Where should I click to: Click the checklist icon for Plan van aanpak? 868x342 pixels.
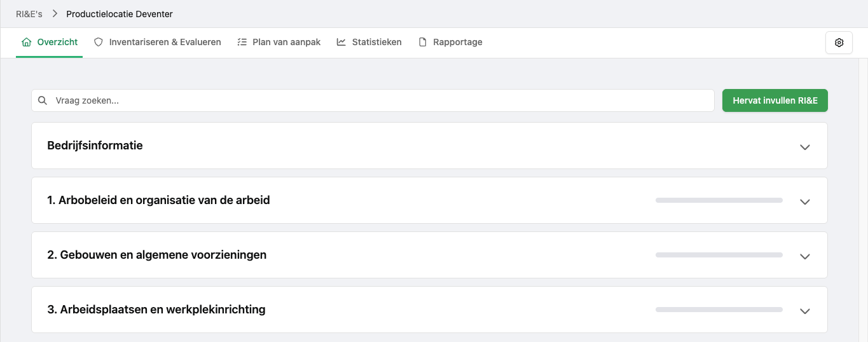tap(242, 43)
